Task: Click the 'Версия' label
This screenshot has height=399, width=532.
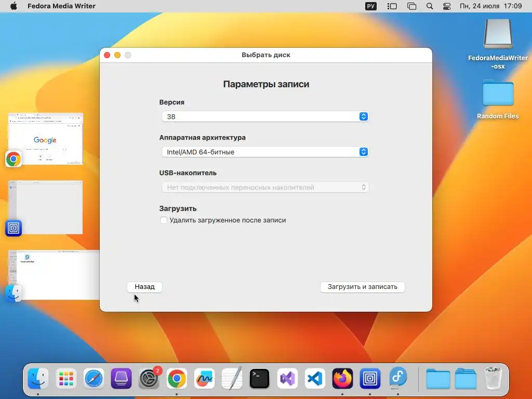Action: pyautogui.click(x=171, y=102)
